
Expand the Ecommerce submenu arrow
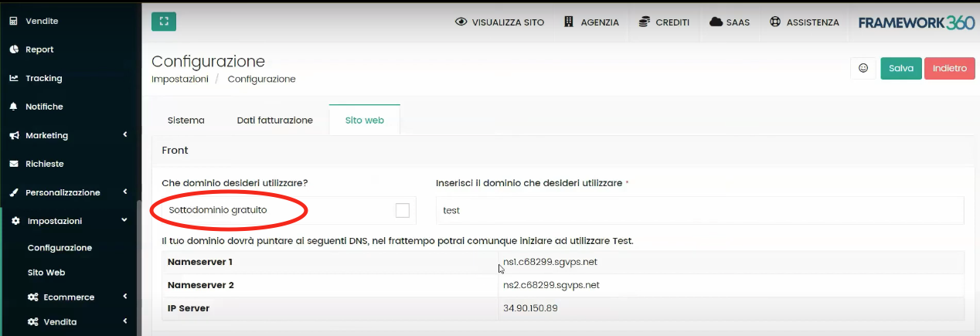125,297
